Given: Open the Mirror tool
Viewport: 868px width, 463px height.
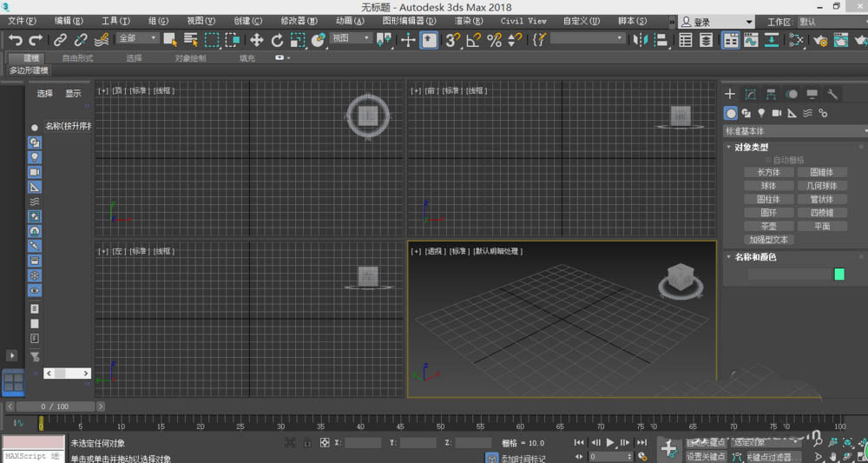Looking at the screenshot, I should (641, 39).
